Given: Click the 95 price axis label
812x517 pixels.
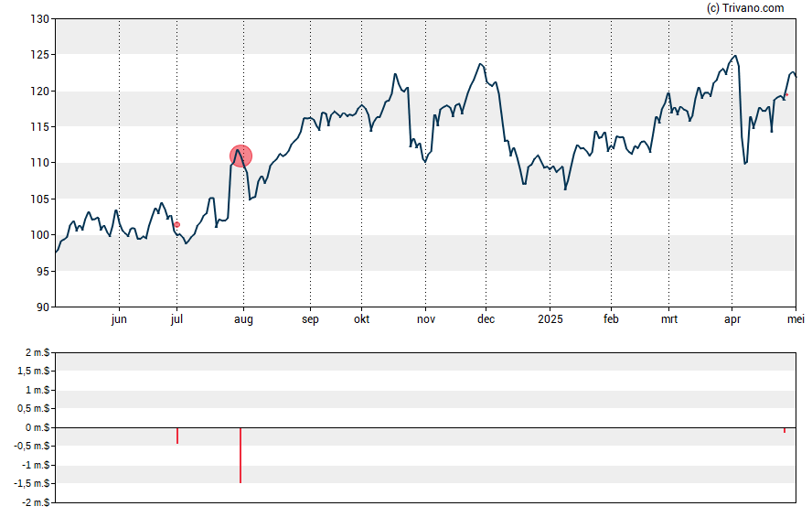Looking at the screenshot, I should [43, 271].
